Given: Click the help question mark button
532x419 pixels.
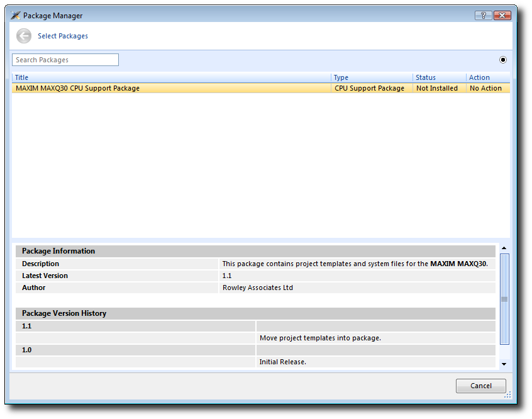Looking at the screenshot, I should tap(484, 15).
